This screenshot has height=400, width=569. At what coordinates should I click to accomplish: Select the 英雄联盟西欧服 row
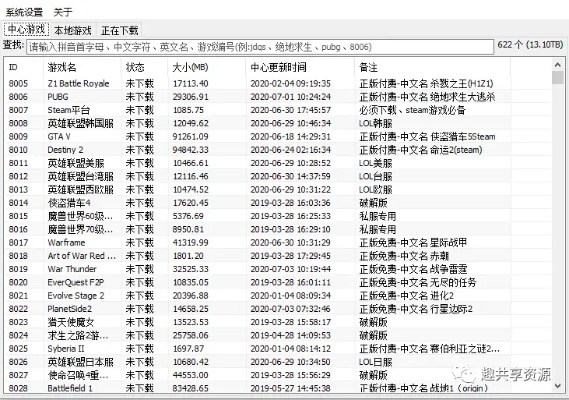(x=278, y=189)
